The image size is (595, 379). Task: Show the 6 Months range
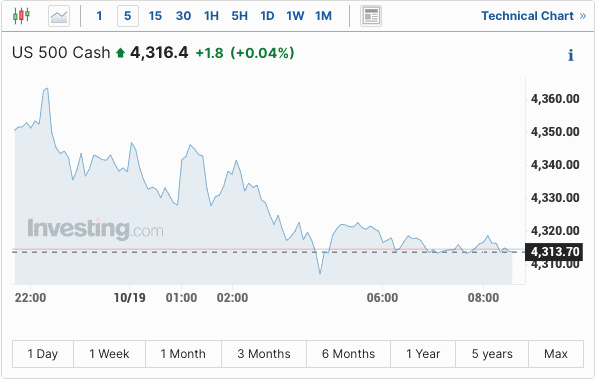pyautogui.click(x=348, y=354)
